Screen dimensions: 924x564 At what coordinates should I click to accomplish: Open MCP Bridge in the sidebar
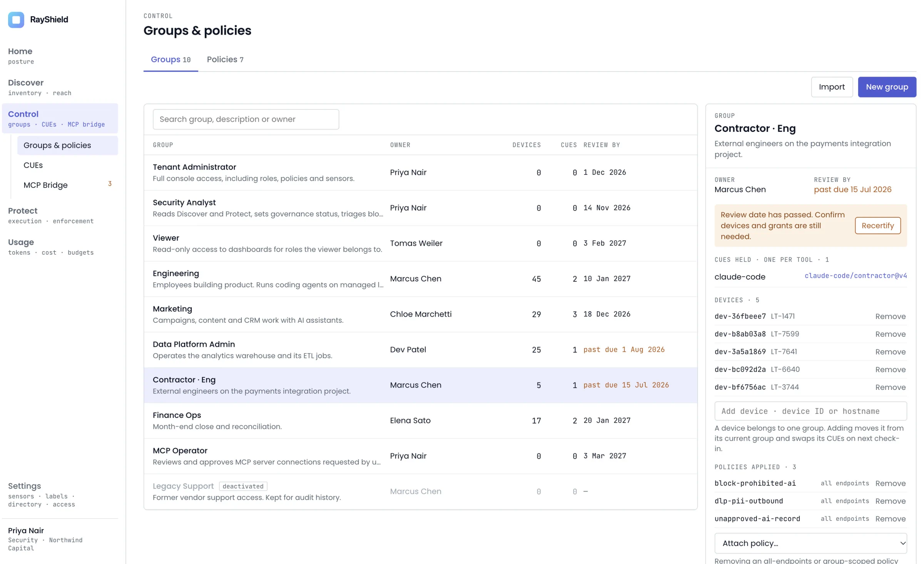tap(67, 185)
